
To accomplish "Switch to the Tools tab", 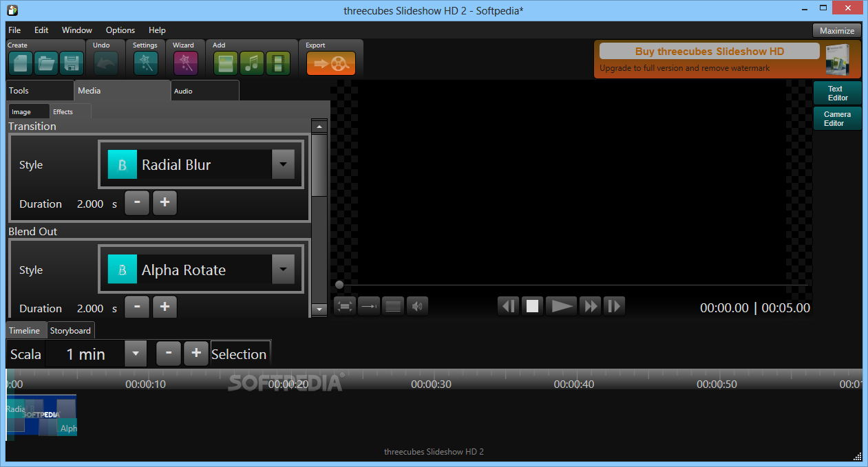I will point(40,91).
